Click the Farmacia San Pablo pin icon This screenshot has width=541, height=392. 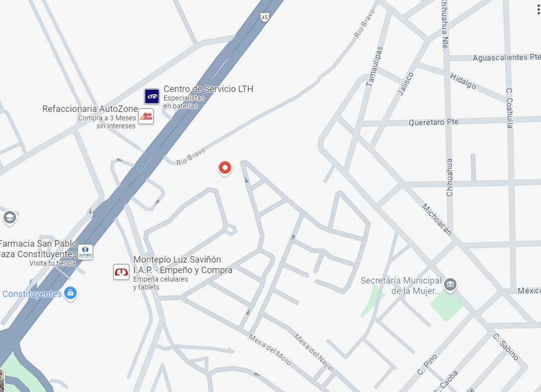click(x=85, y=252)
